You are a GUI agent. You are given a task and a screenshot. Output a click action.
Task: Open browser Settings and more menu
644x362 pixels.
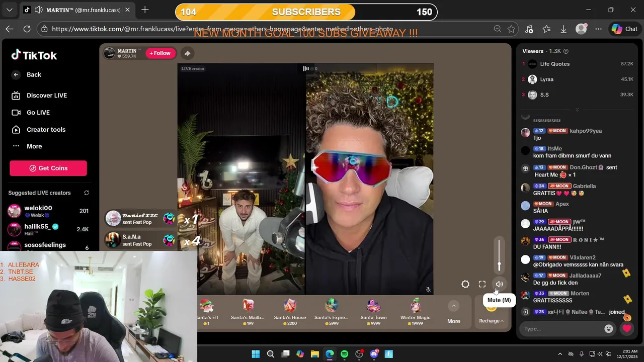click(598, 29)
